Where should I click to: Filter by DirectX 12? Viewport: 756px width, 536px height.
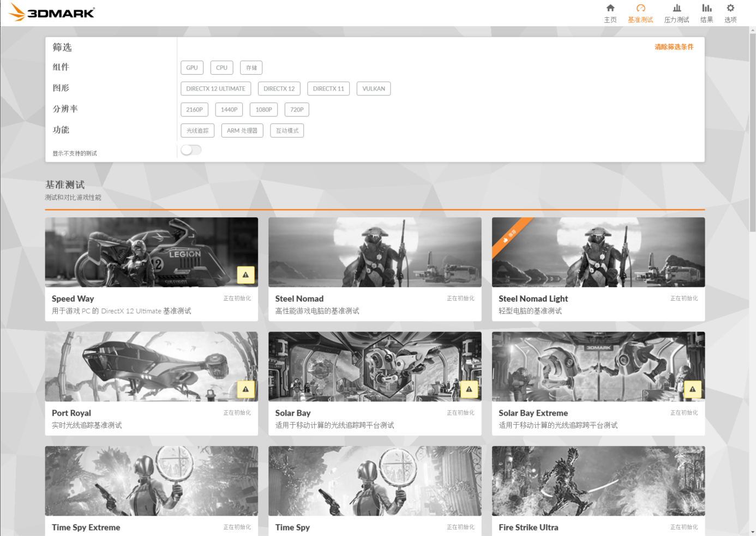tap(279, 88)
